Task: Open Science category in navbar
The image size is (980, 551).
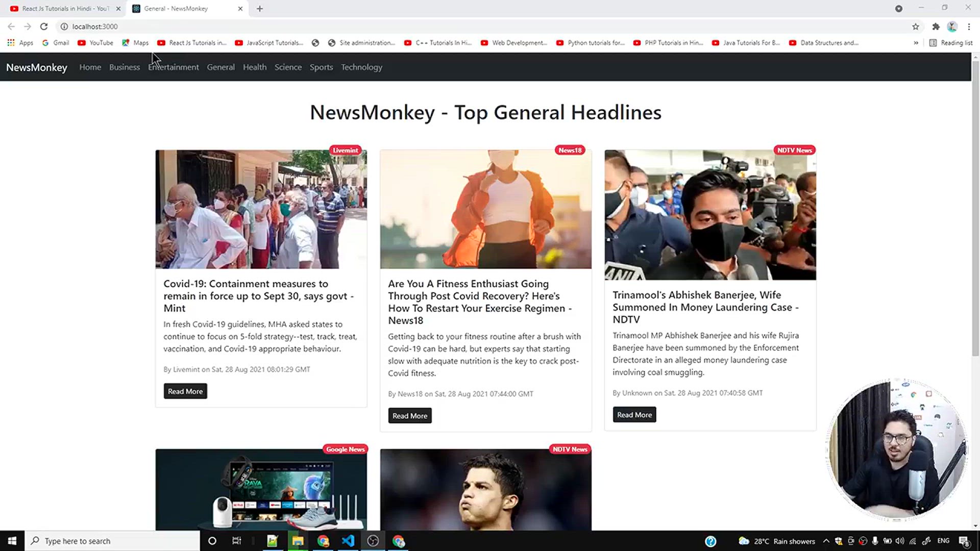Action: point(288,67)
